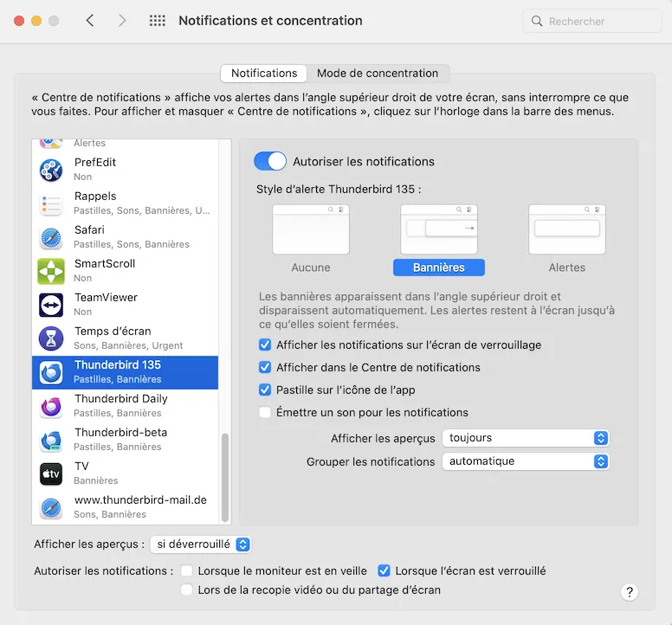Viewport: 672px width, 625px height.
Task: Check Lorsque le moniteur est en veille
Action: (x=186, y=570)
